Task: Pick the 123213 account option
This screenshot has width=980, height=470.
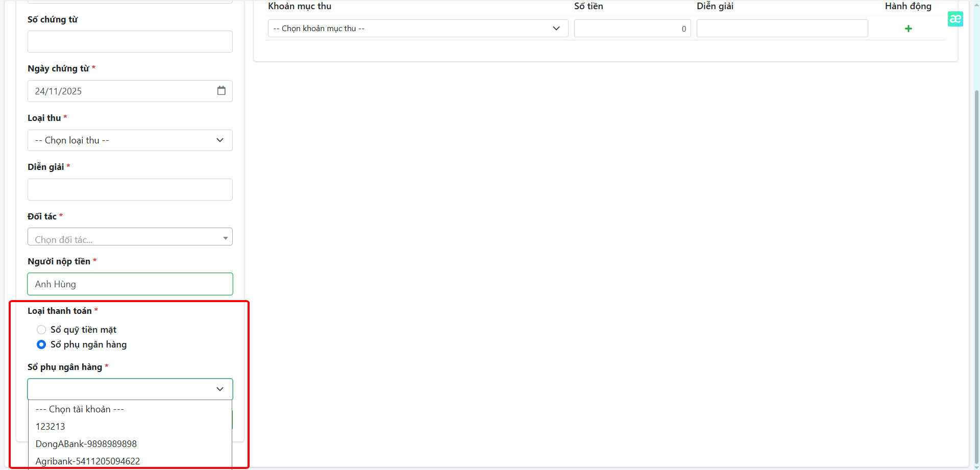Action: pos(51,427)
